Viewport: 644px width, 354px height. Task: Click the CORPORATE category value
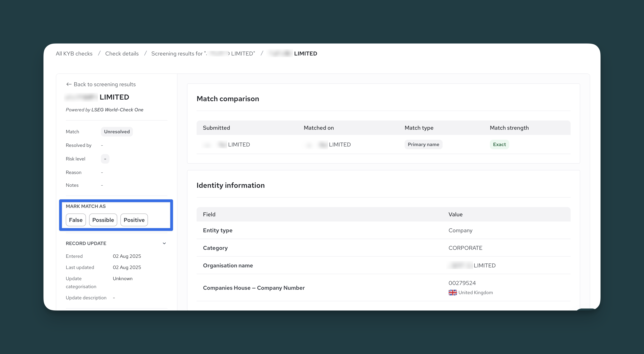click(x=465, y=248)
